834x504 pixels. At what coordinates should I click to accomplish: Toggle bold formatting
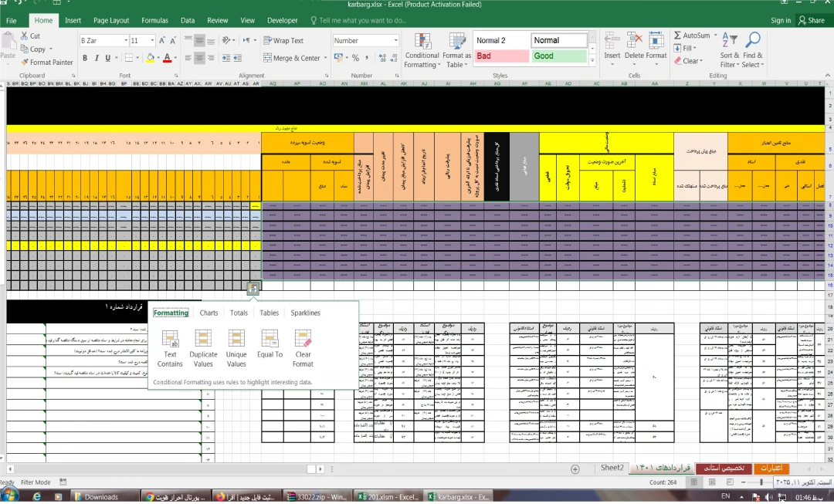coord(85,58)
